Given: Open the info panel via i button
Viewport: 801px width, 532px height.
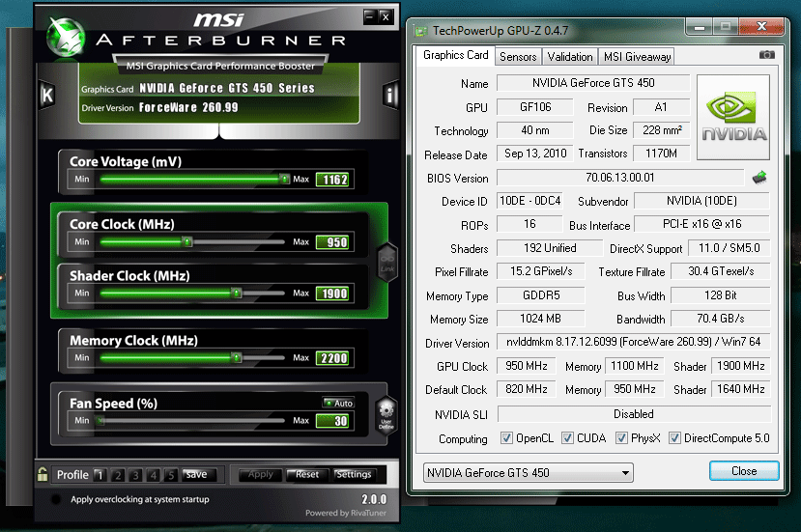Looking at the screenshot, I should click(x=390, y=95).
